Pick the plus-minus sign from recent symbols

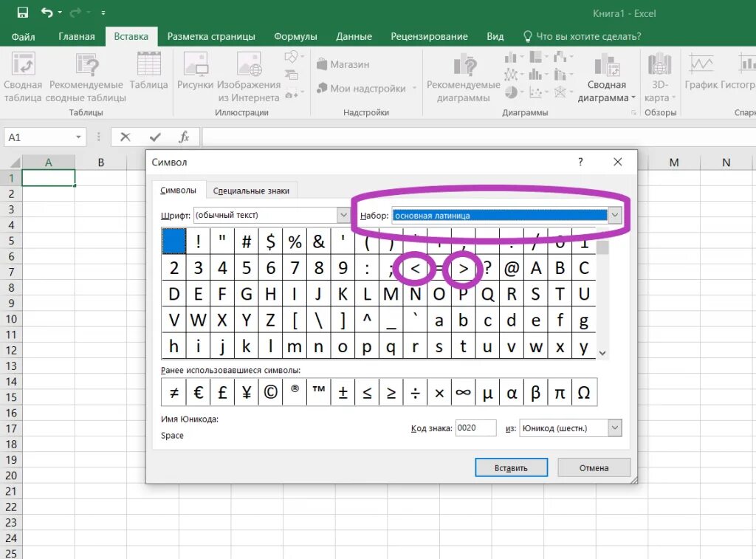[x=343, y=393]
